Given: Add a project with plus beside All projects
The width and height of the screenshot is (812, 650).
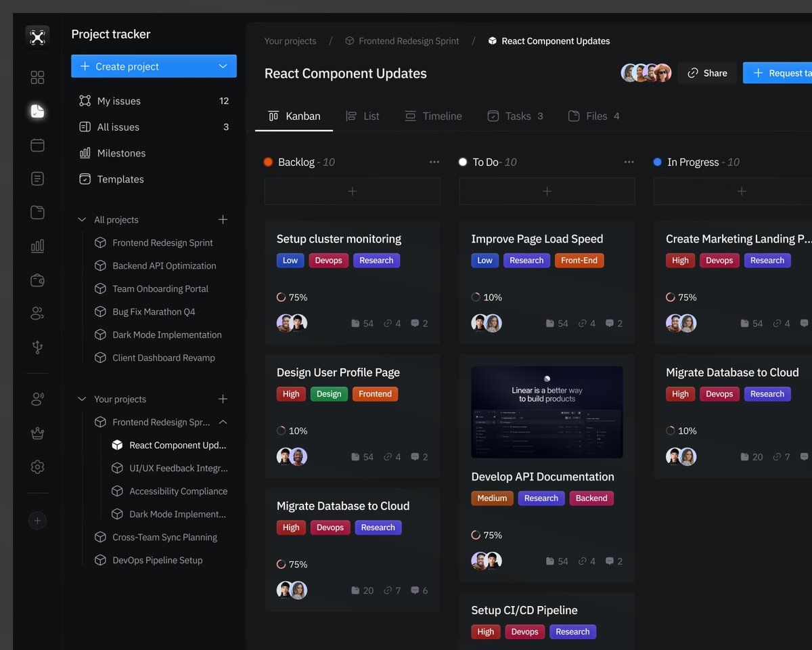Looking at the screenshot, I should (x=223, y=219).
